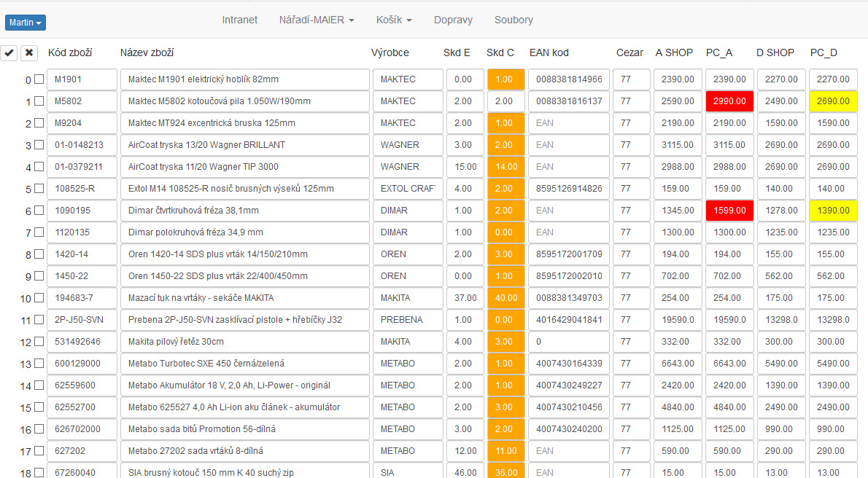The width and height of the screenshot is (868, 478).
Task: Open the Košík dropdown menu
Action: [394, 20]
